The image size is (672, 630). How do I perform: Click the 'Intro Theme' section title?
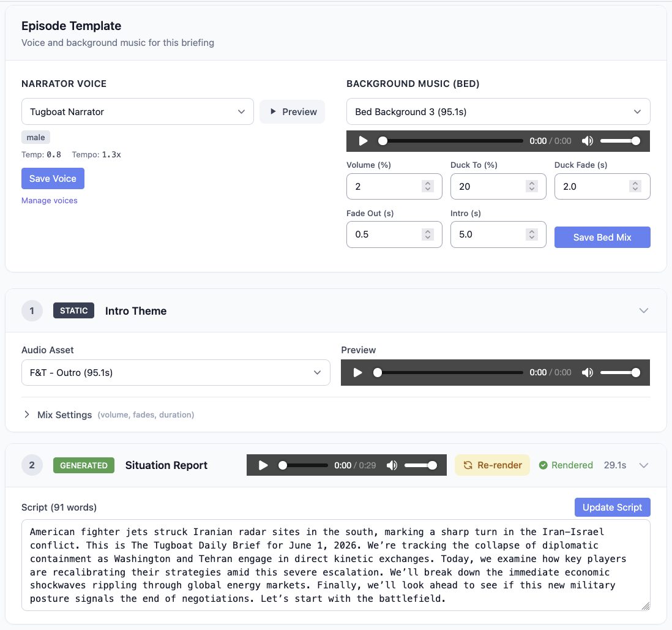(x=136, y=311)
